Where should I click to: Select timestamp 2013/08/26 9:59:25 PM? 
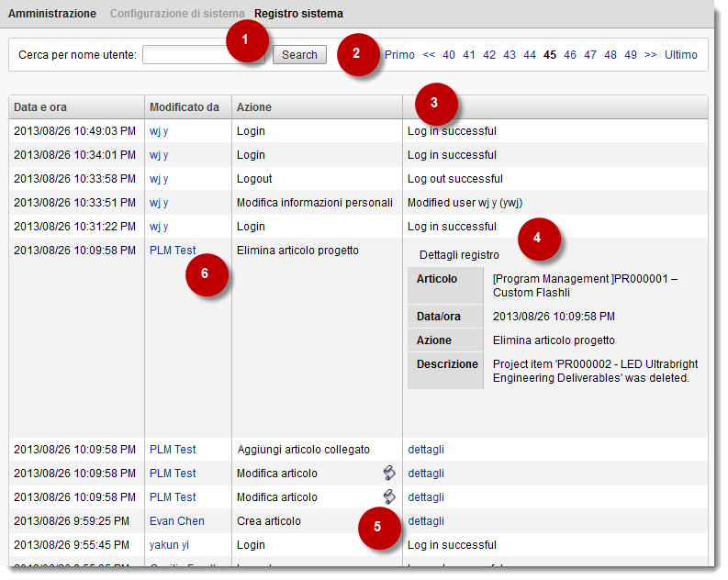[72, 521]
